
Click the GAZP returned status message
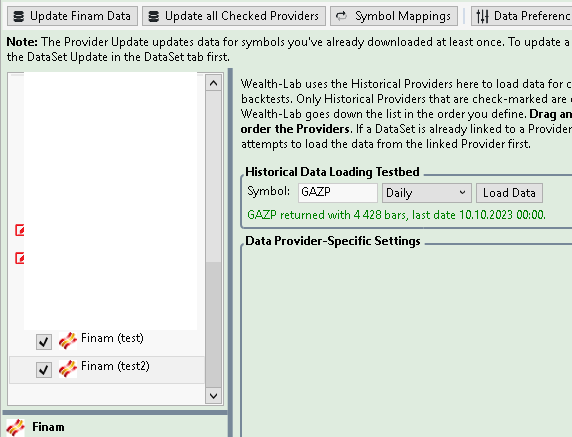(x=396, y=215)
